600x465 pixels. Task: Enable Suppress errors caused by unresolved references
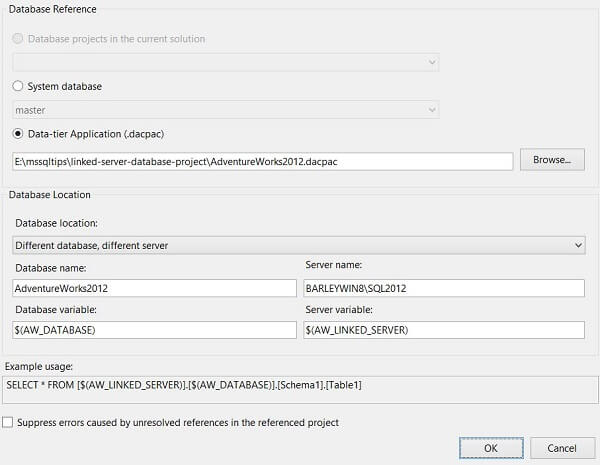[x=9, y=423]
